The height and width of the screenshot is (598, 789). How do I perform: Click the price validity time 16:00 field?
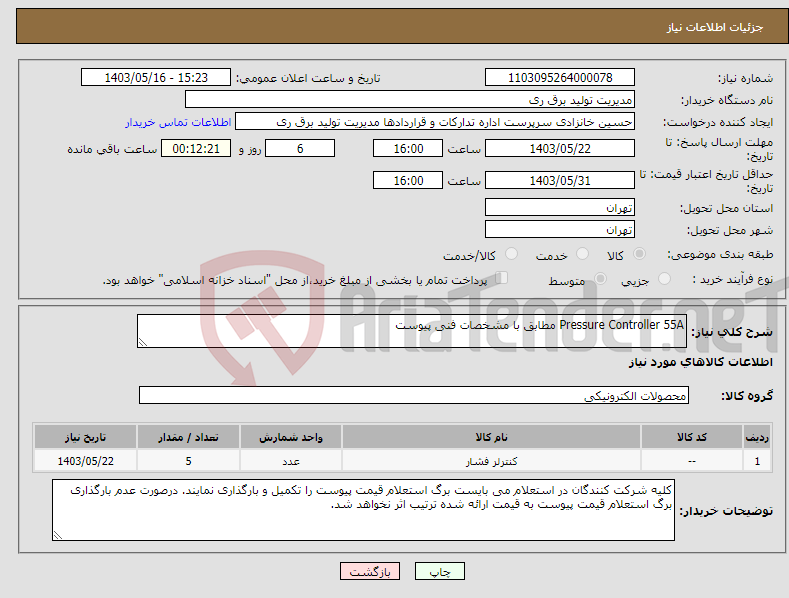[408, 180]
